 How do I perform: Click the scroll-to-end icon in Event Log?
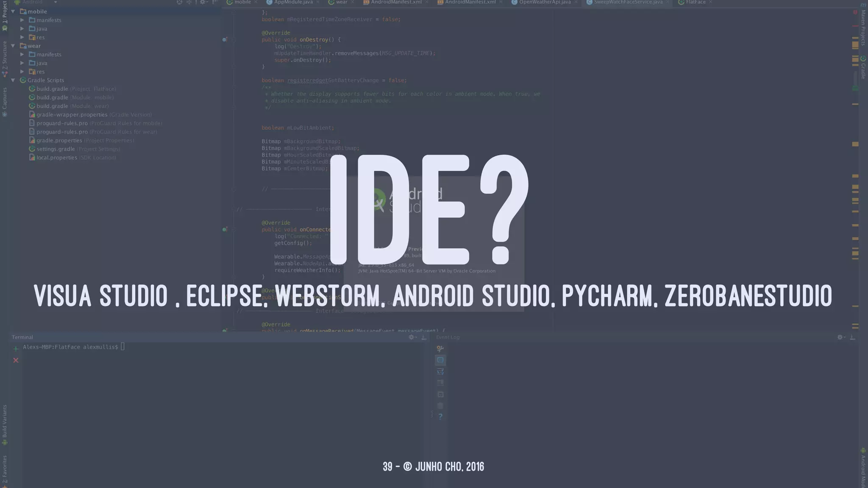tap(440, 383)
